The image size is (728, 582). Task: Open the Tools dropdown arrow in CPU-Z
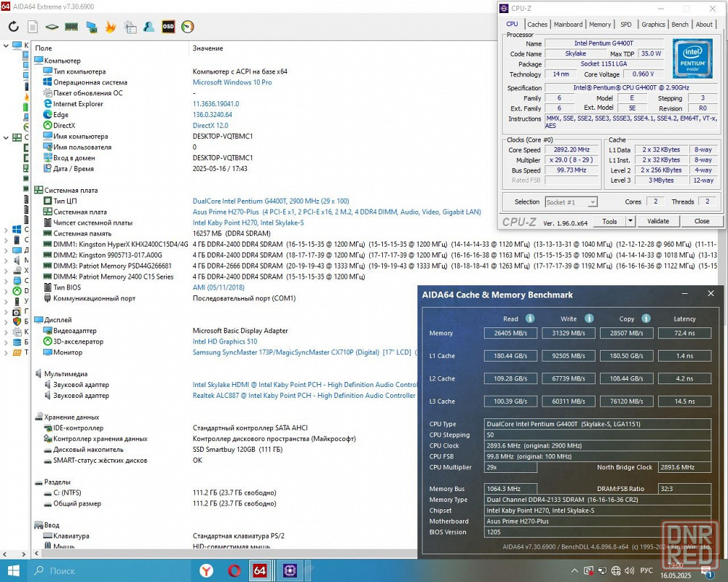tap(630, 221)
